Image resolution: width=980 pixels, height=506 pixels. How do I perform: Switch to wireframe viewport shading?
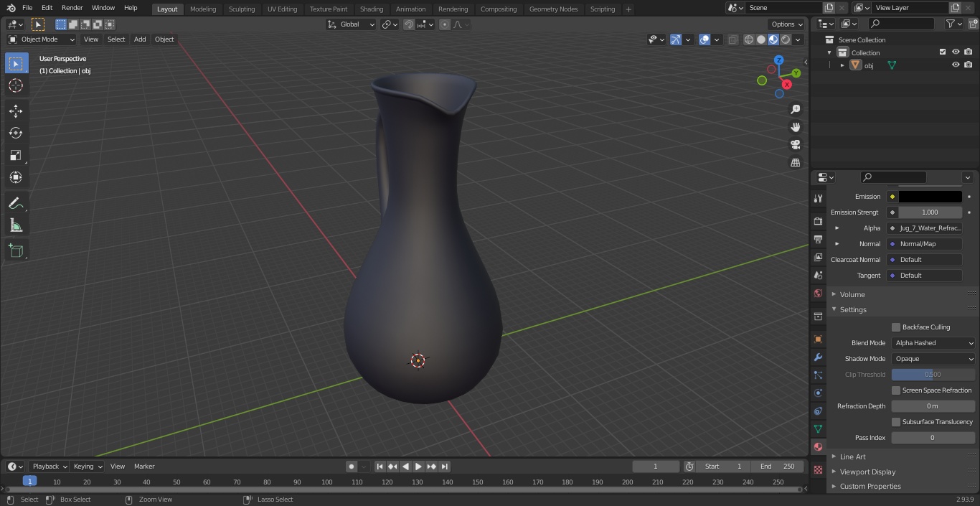coord(748,39)
